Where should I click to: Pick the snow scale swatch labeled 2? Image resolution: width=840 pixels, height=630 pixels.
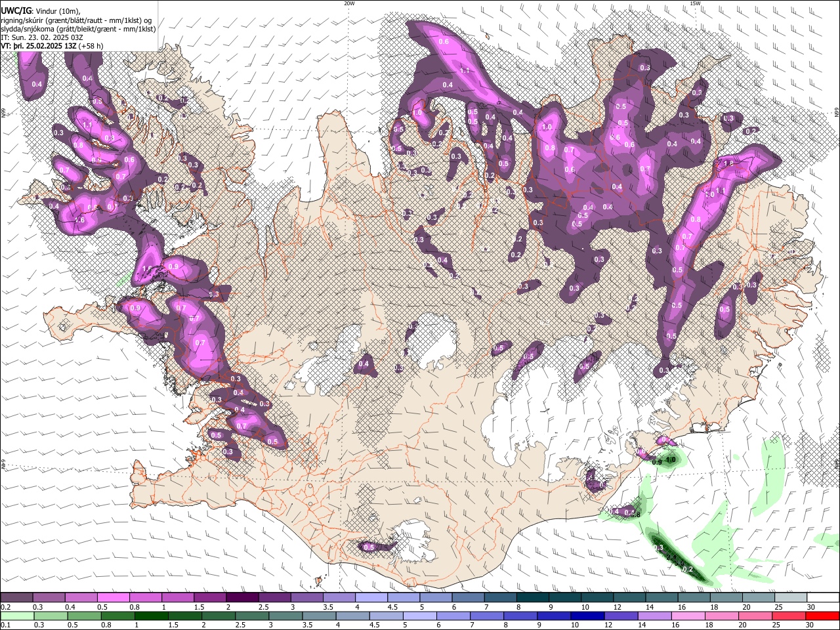242,597
